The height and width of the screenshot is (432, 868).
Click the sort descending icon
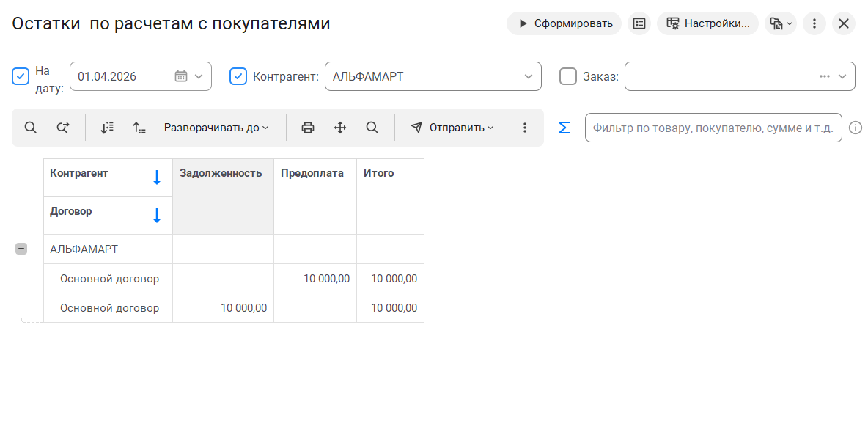(107, 128)
